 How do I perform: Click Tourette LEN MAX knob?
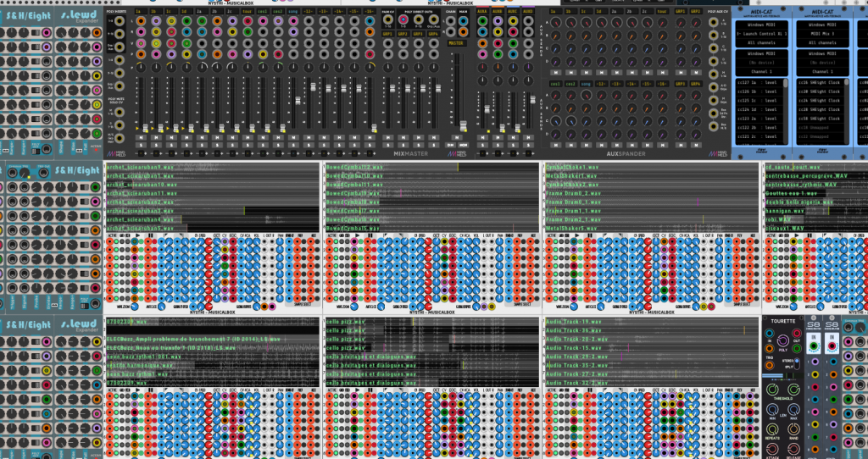tap(793, 410)
